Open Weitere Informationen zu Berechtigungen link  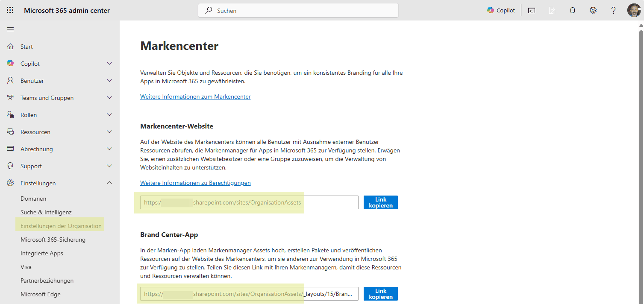click(195, 183)
